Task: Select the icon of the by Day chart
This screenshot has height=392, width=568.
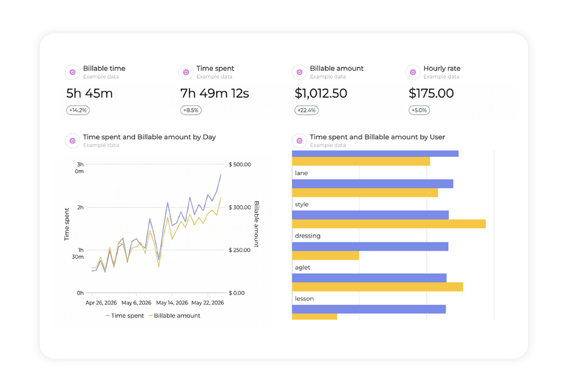Action: [x=73, y=141]
